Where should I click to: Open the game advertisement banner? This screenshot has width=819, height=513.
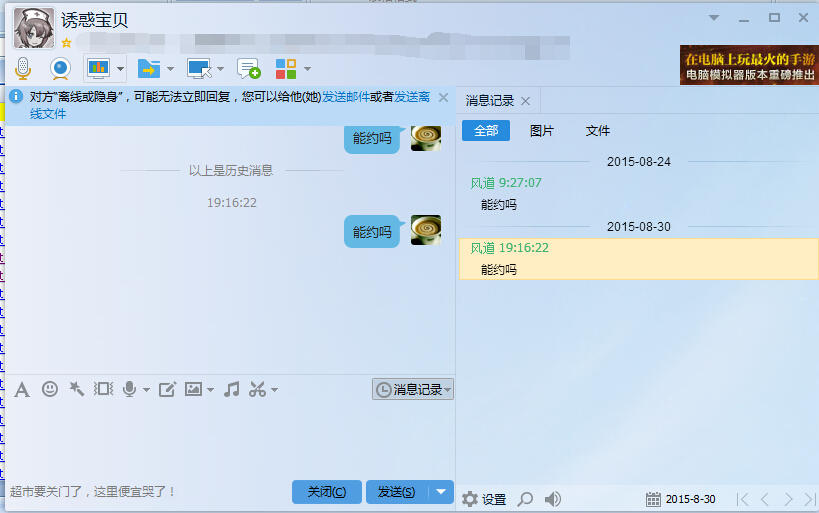pyautogui.click(x=749, y=65)
